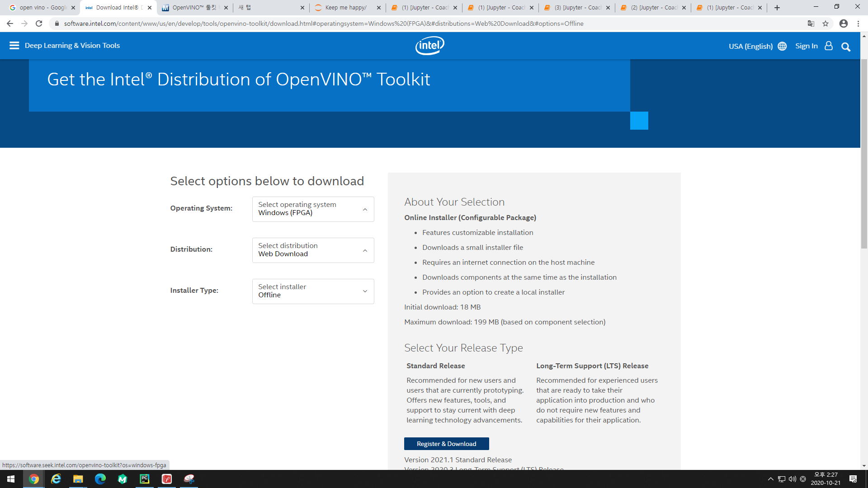868x488 pixels.
Task: Switch to the Keep me happy tab
Action: point(346,8)
